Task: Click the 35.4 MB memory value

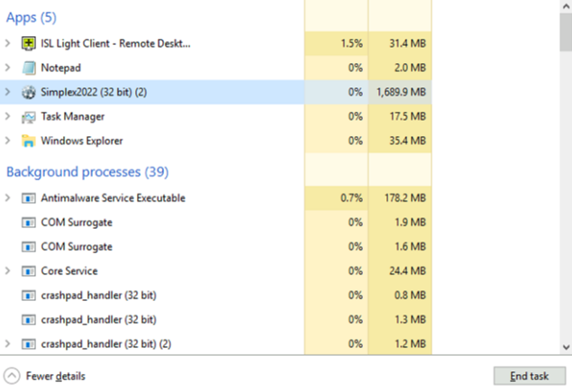Action: tap(407, 141)
